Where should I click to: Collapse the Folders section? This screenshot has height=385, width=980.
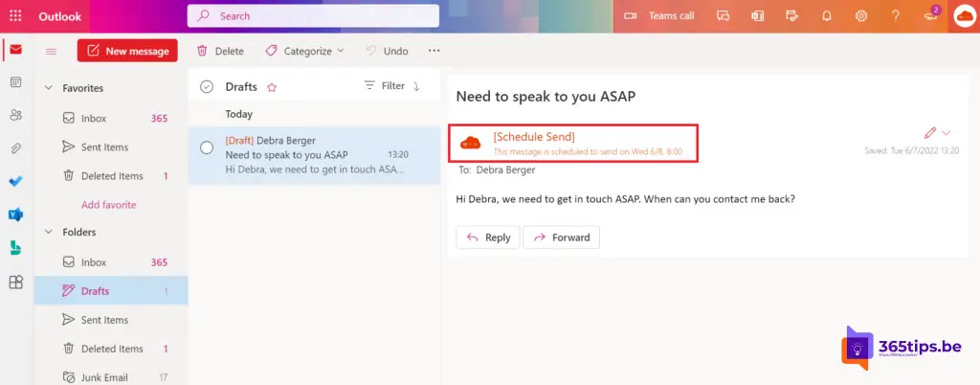(x=49, y=232)
